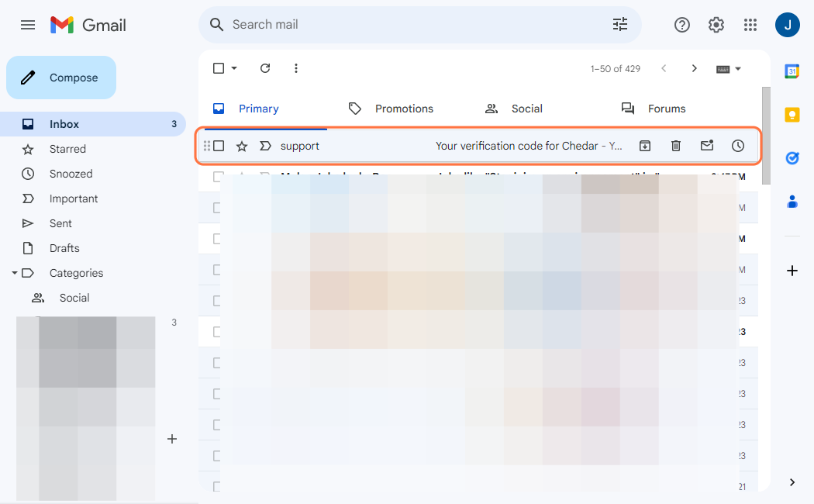Open the Google account avatar J

[787, 25]
